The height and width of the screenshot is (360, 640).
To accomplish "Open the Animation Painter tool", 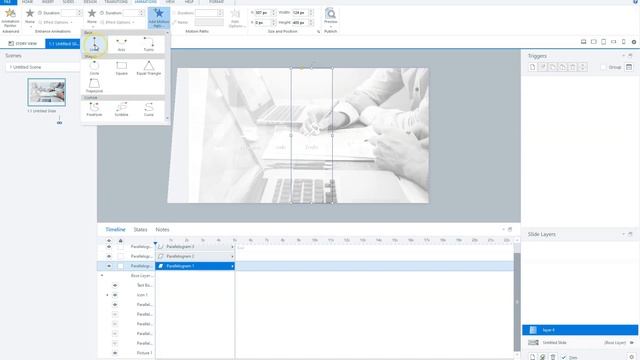I will 10,17.
